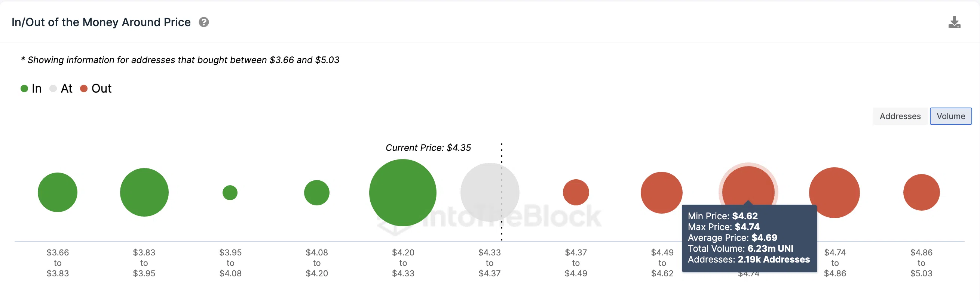Click the download chart icon
This screenshot has width=980, height=301.
[954, 22]
